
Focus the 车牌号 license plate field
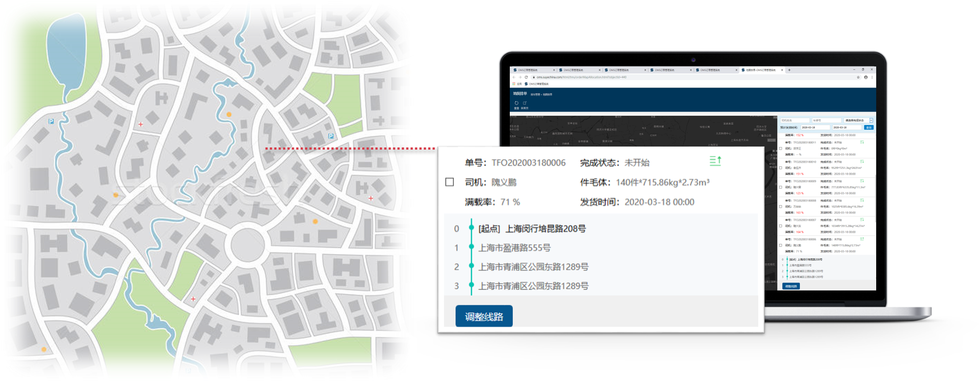pos(826,120)
